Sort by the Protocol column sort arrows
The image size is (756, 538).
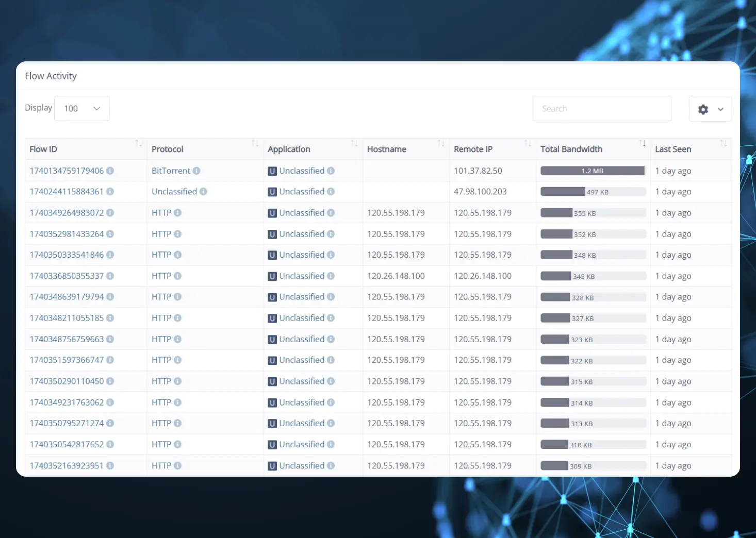[255, 143]
